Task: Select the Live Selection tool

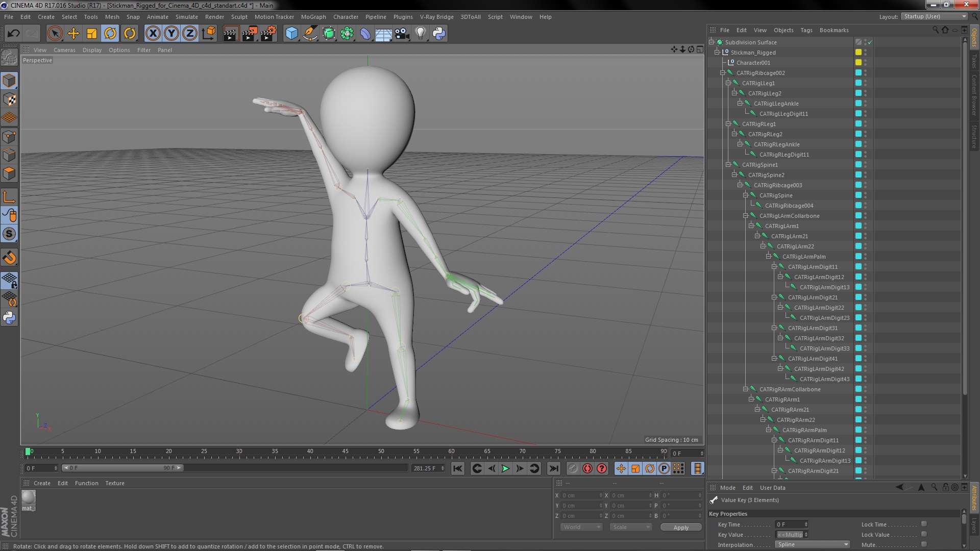Action: pyautogui.click(x=55, y=34)
